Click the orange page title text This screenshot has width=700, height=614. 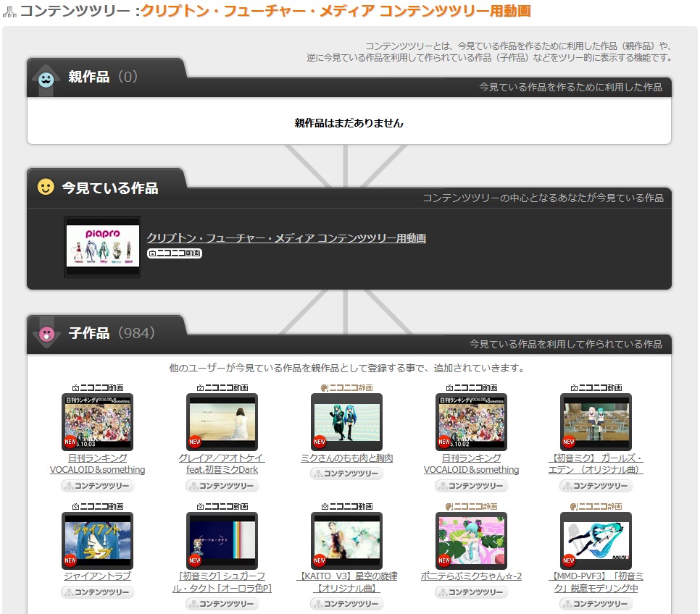coord(336,11)
